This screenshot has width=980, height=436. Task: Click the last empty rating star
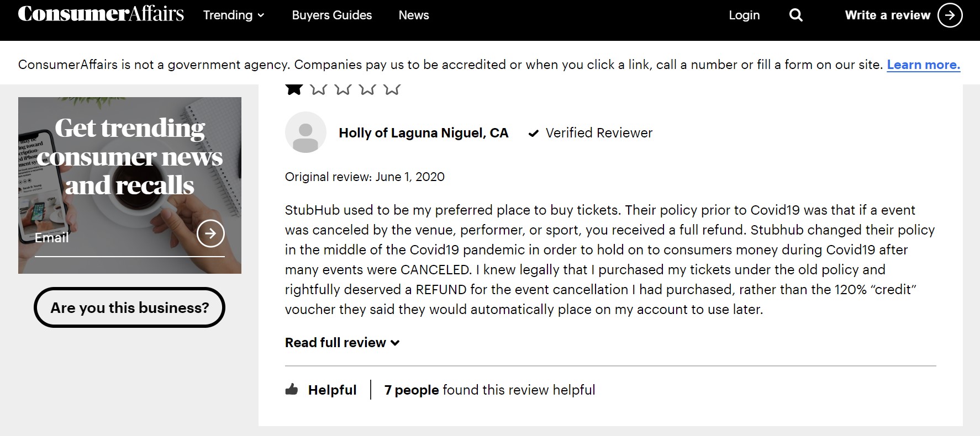tap(392, 89)
